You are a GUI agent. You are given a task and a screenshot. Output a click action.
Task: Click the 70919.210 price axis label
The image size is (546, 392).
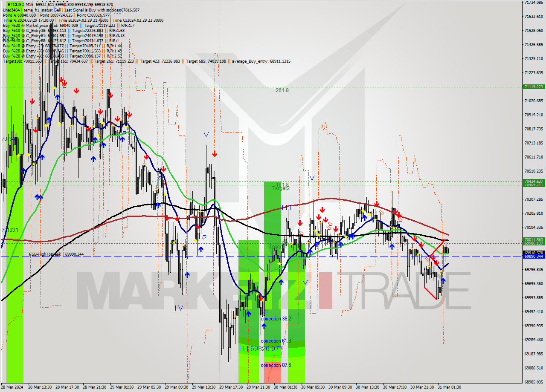(x=534, y=115)
